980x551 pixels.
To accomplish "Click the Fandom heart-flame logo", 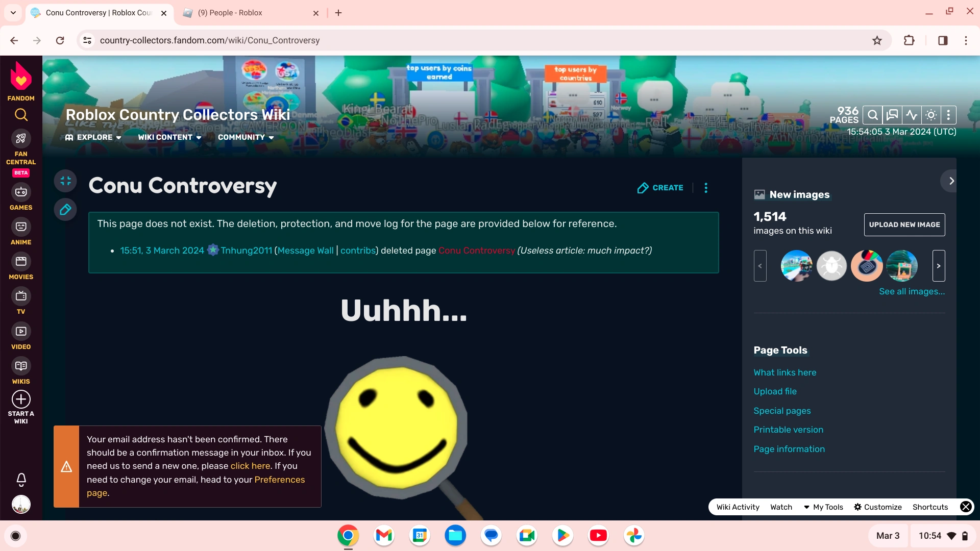I will point(21,77).
